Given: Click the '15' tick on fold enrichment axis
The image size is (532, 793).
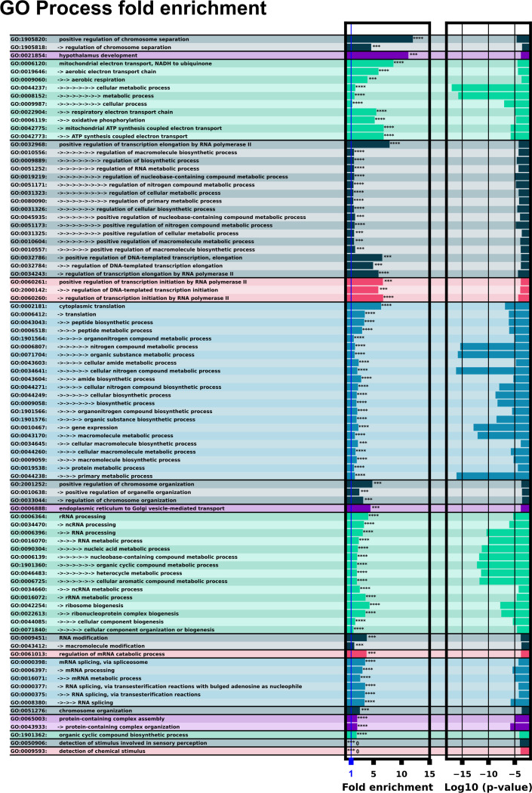Looking at the screenshot, I should pyautogui.click(x=429, y=774).
